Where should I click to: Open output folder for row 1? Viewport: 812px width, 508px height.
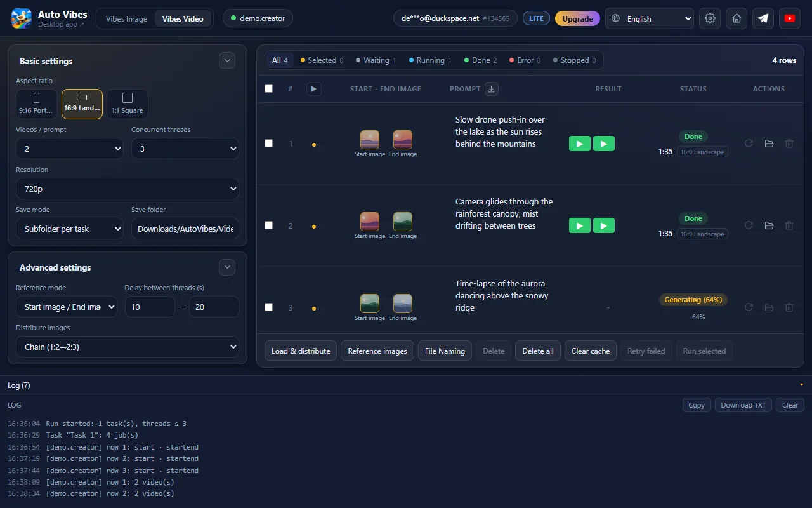click(x=769, y=144)
